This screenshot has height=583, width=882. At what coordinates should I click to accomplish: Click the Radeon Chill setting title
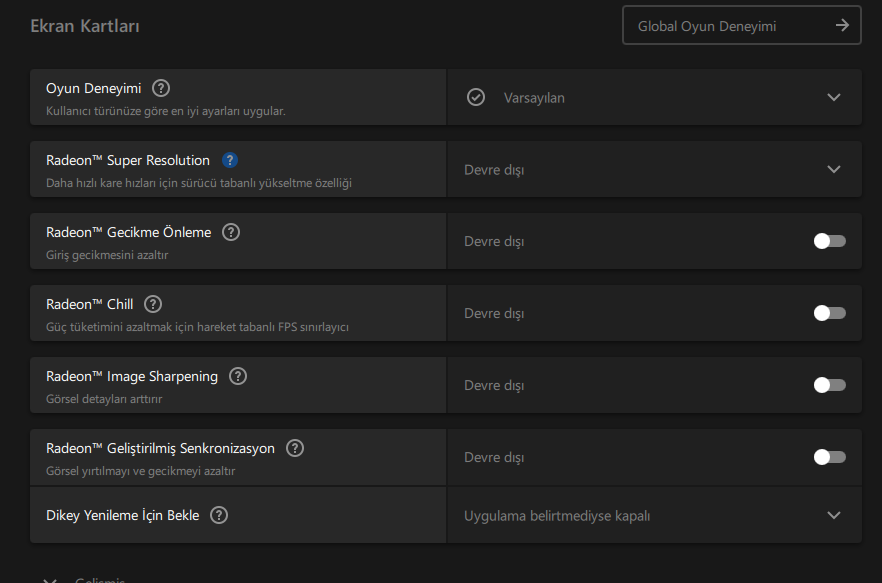(89, 304)
